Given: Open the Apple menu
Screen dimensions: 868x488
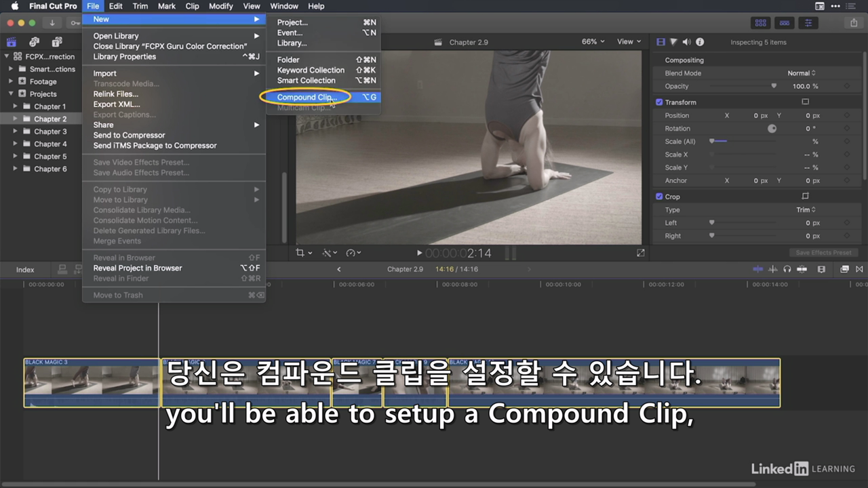Looking at the screenshot, I should click(14, 6).
